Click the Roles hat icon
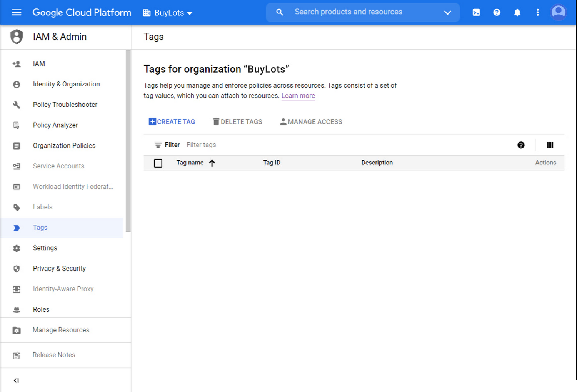The height and width of the screenshot is (392, 577). pos(17,310)
